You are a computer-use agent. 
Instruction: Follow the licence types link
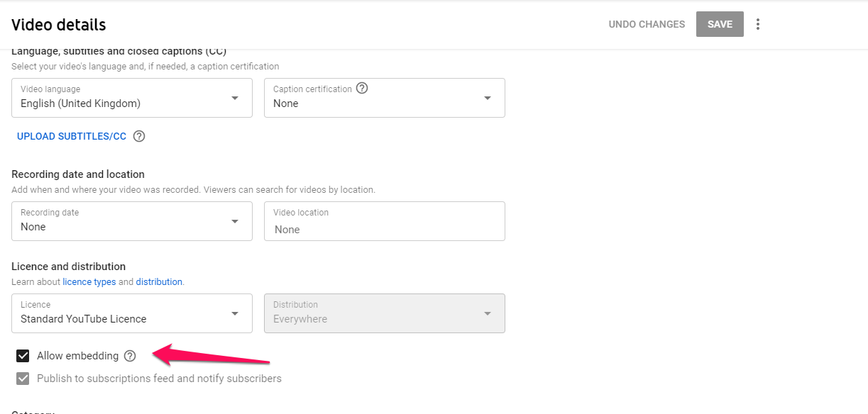pyautogui.click(x=89, y=281)
